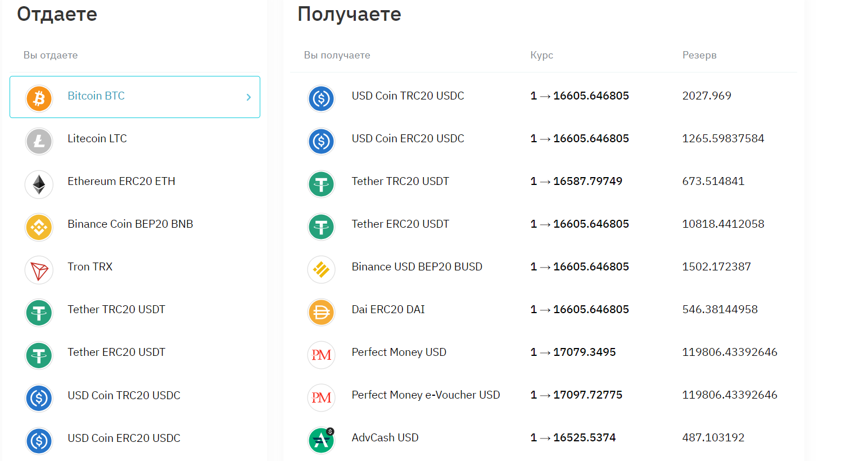Click the Получаете heading
868x461 pixels.
349,14
